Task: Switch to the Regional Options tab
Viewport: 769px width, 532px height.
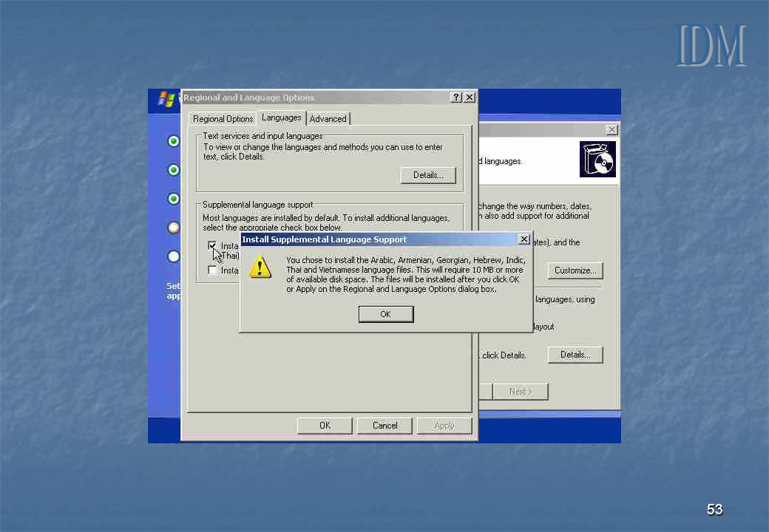Action: [x=223, y=118]
